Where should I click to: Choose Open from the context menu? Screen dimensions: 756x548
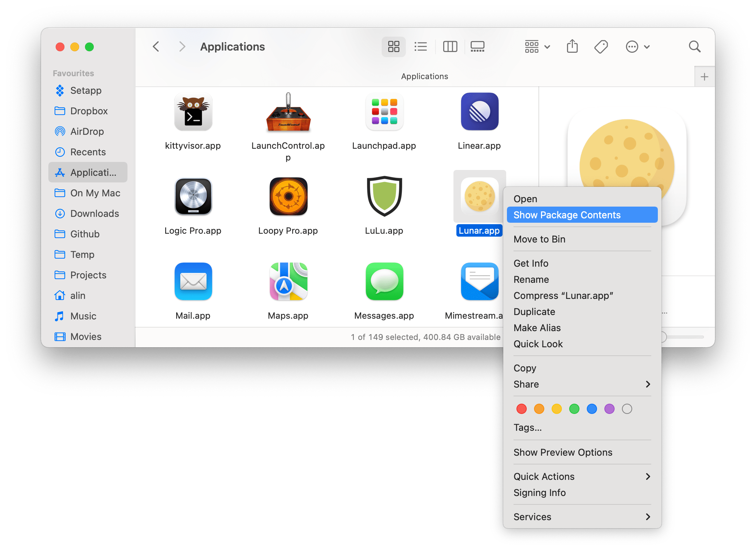(582, 199)
